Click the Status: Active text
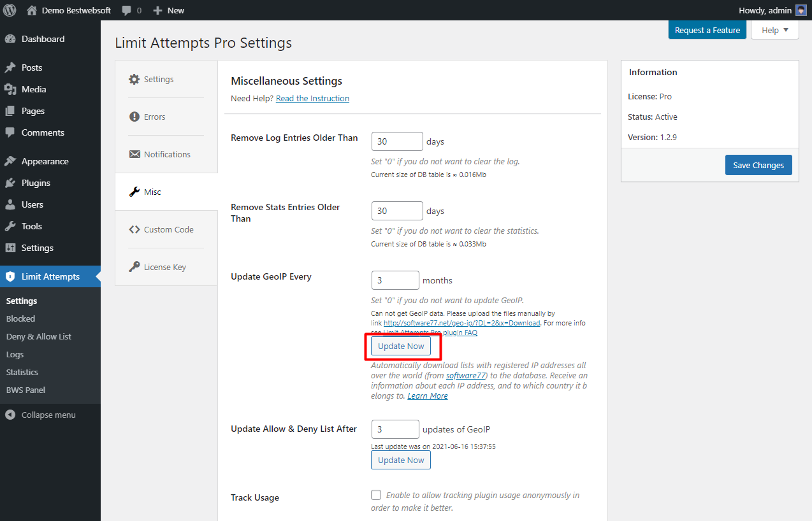The height and width of the screenshot is (521, 812). pyautogui.click(x=653, y=117)
